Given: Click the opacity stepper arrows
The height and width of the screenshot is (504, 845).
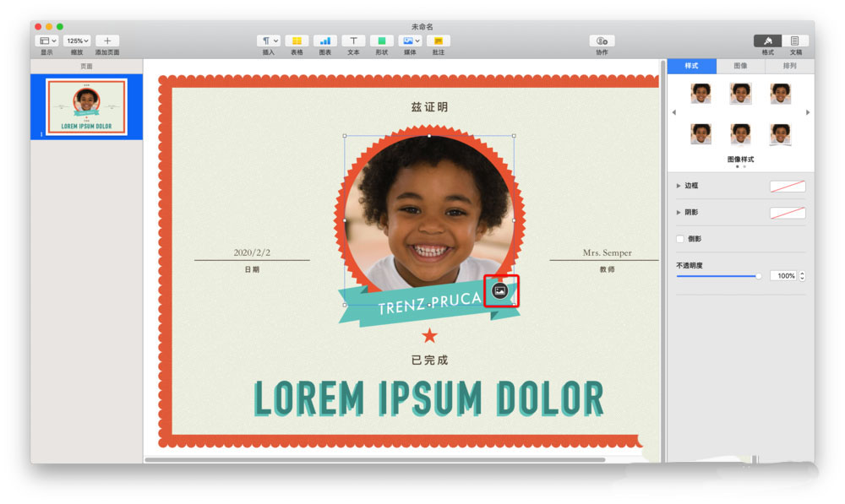Looking at the screenshot, I should (803, 276).
